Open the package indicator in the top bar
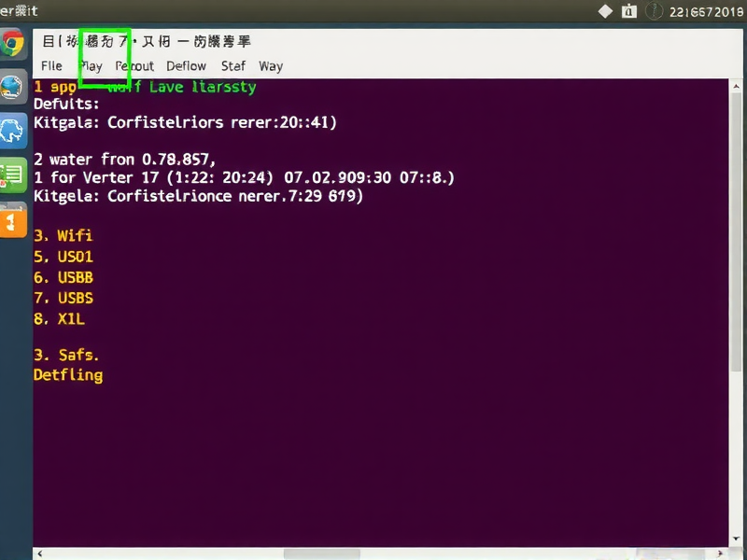Viewport: 747px width, 560px height. (x=628, y=11)
